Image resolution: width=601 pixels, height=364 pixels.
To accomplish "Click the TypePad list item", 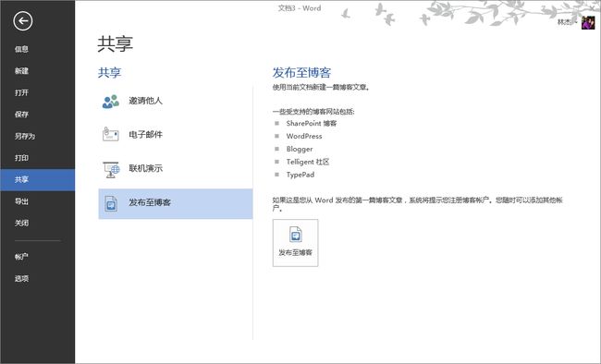I will 300,175.
